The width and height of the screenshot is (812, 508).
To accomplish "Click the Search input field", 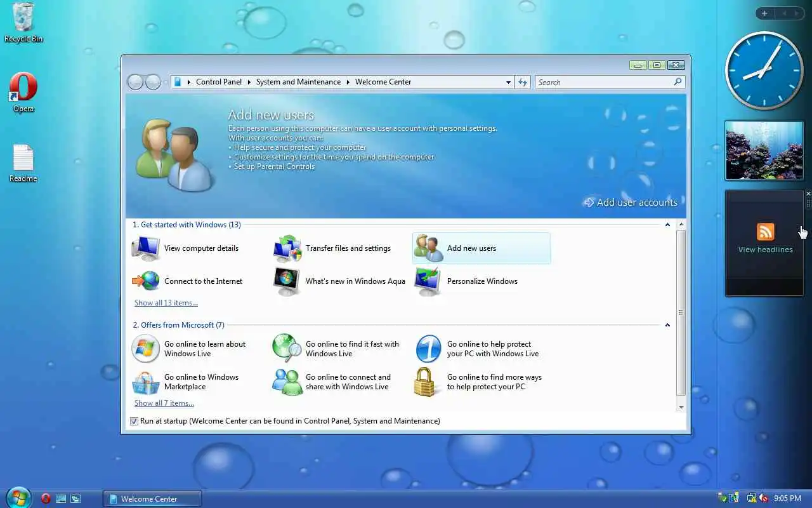I will click(603, 82).
